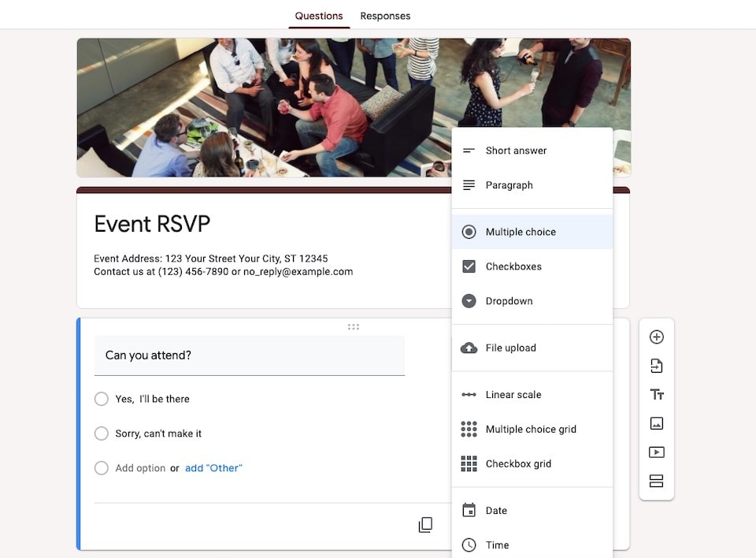Select Time question type
The height and width of the screenshot is (558, 756).
(532, 545)
